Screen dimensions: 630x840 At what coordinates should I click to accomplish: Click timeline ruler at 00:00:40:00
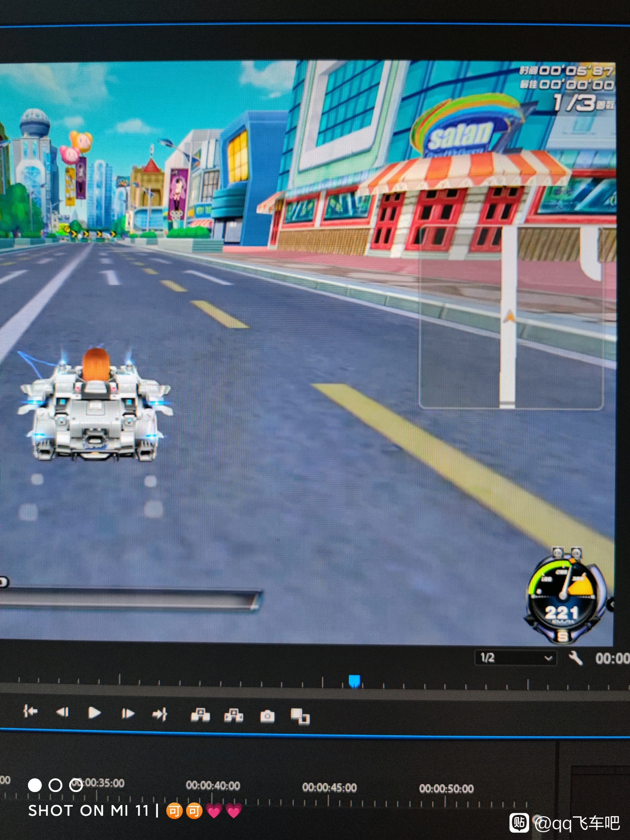213,785
